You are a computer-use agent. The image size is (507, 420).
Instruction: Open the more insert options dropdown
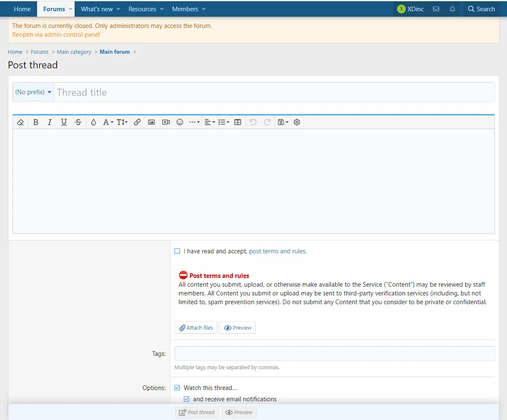click(195, 122)
